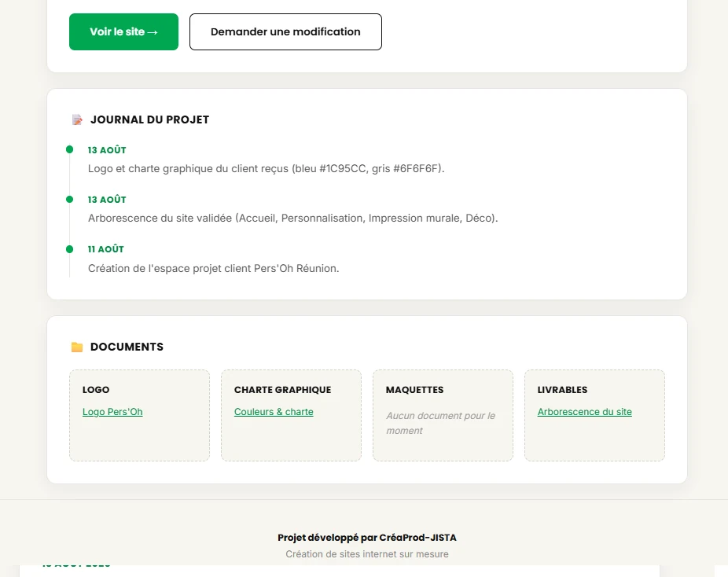
Task: Click 'Arborescence du site validée' journal entry
Action: [293, 219]
